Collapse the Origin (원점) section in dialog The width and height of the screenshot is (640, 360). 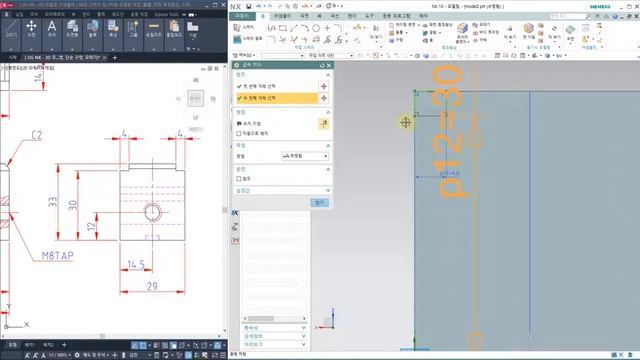(328, 112)
